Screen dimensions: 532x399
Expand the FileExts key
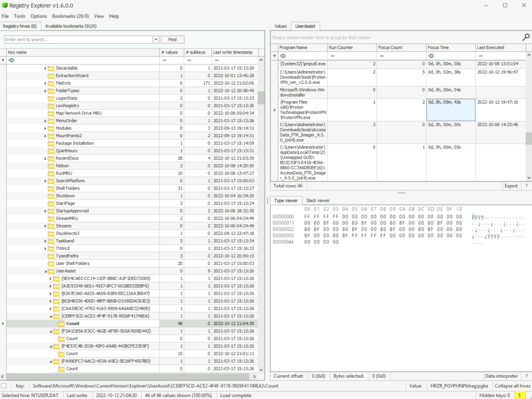[x=45, y=83]
